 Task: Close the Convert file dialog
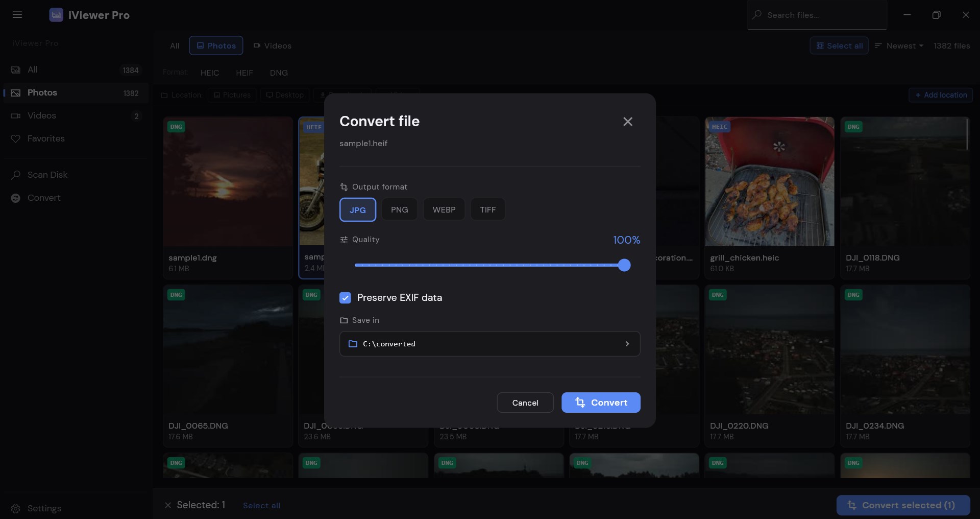tap(628, 122)
